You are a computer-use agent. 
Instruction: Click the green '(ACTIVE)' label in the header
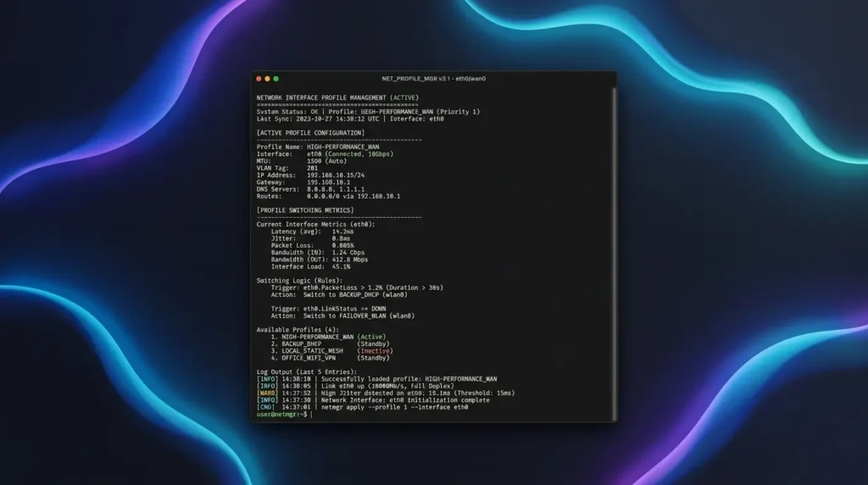coord(404,98)
